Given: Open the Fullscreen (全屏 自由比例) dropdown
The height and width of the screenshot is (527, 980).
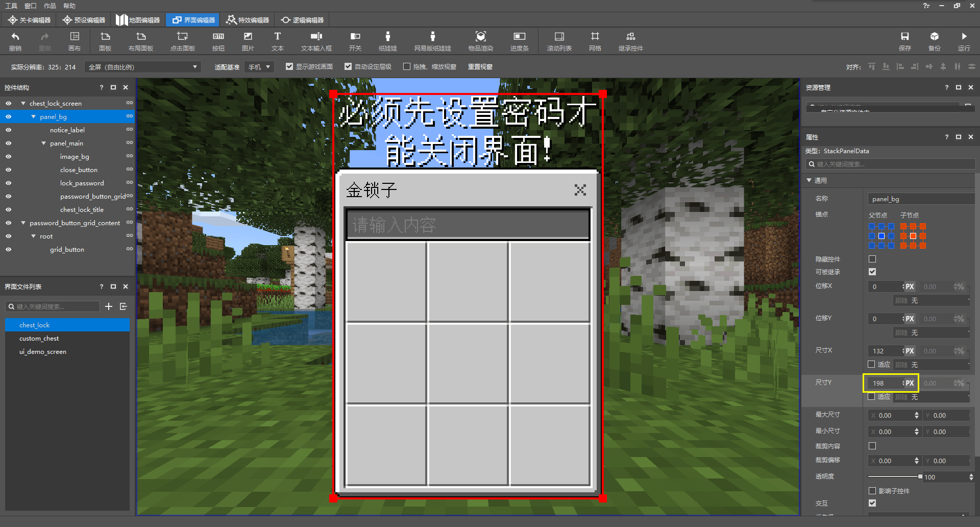Looking at the screenshot, I should 143,67.
